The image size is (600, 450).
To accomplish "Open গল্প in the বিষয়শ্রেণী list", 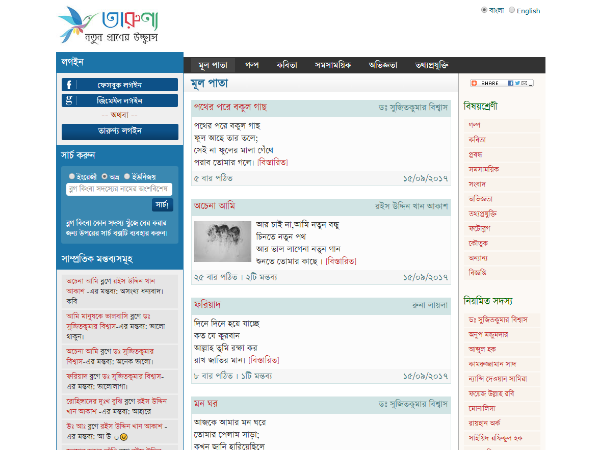I will (x=502, y=125).
